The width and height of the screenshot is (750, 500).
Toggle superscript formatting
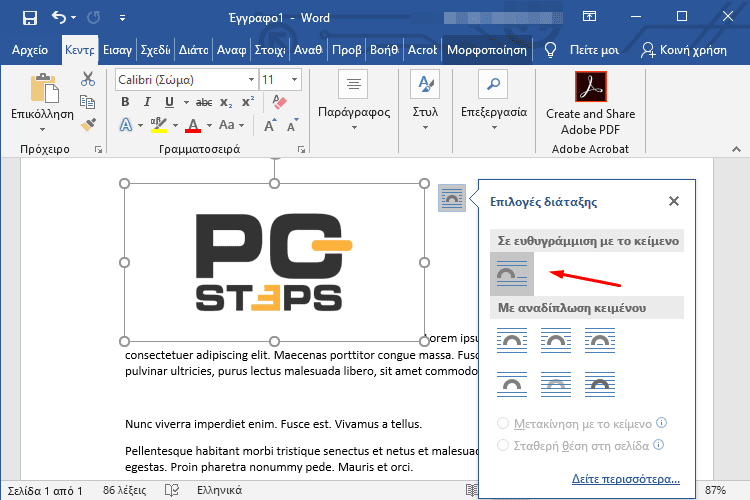pyautogui.click(x=248, y=101)
